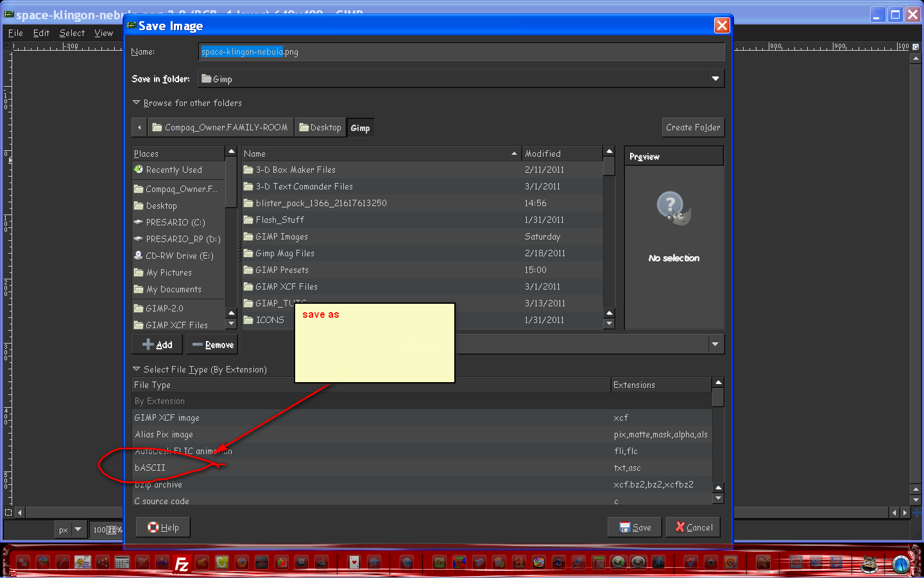This screenshot has height=578, width=924.
Task: Sort files by the Modified column
Action: (561, 153)
